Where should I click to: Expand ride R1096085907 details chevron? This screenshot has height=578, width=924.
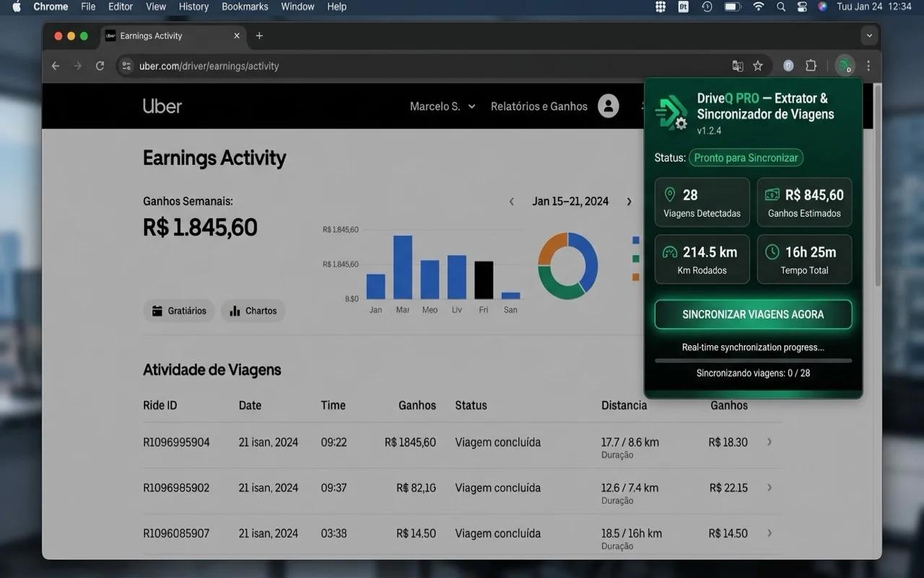770,532
